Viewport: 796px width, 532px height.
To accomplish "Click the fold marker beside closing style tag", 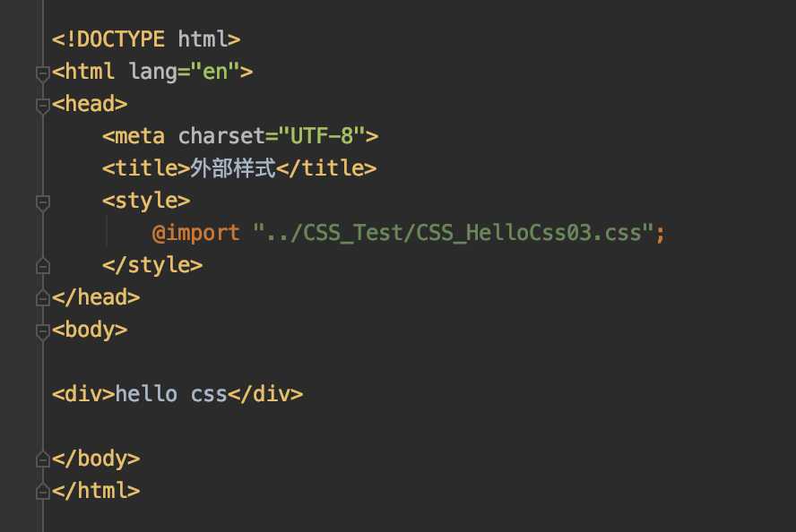I will point(43,266).
